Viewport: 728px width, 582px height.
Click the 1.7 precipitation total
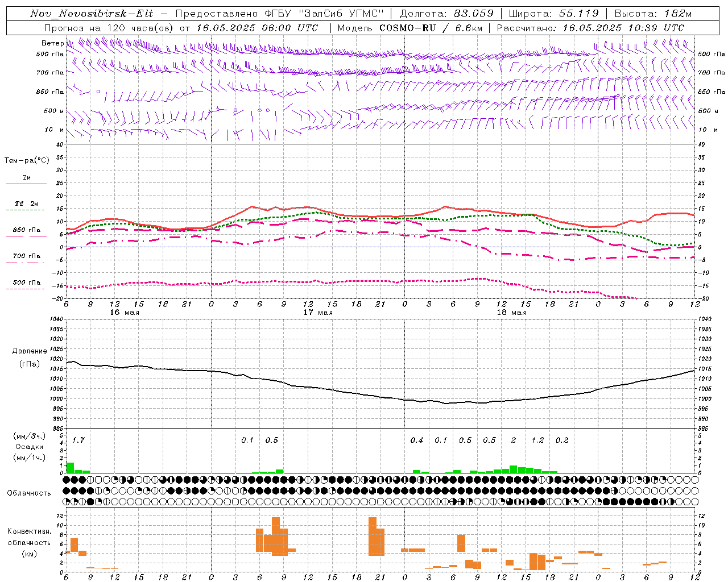(x=78, y=440)
